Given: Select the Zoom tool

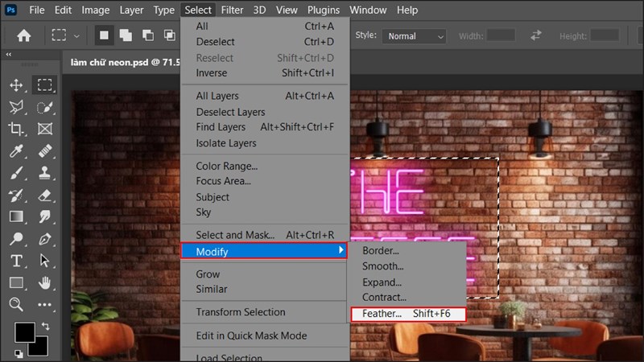Looking at the screenshot, I should point(16,304).
